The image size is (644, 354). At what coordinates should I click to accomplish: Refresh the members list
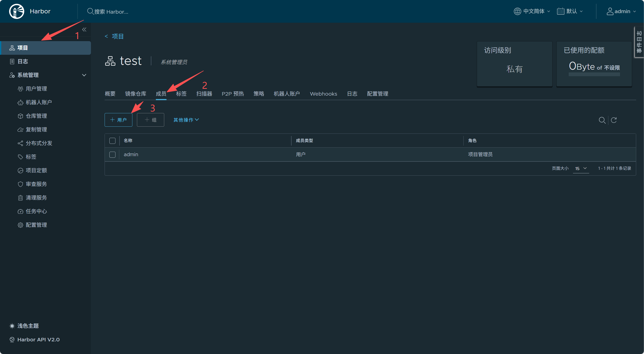(x=614, y=120)
